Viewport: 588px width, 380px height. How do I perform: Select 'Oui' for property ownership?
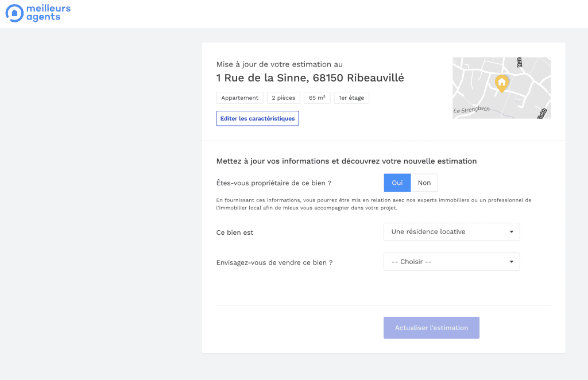(x=397, y=183)
